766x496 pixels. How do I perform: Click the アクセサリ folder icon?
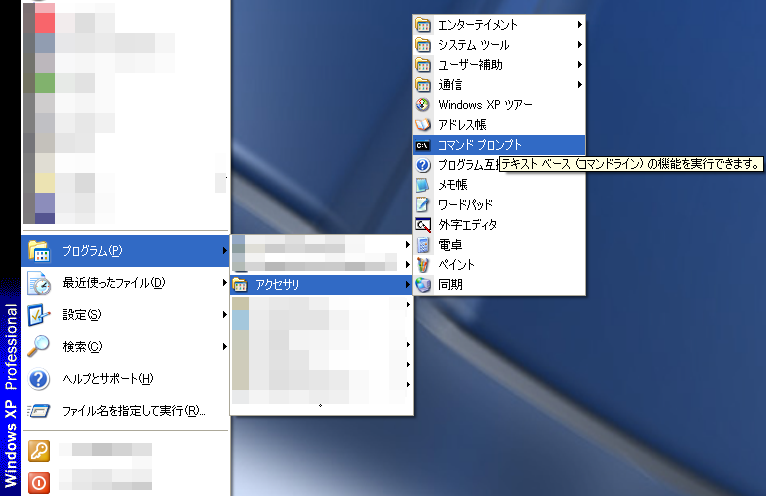coord(239,285)
